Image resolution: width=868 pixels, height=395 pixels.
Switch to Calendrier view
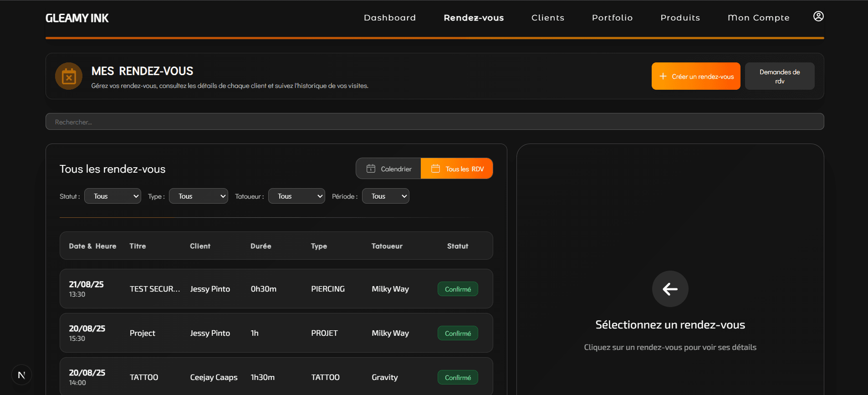(x=388, y=169)
